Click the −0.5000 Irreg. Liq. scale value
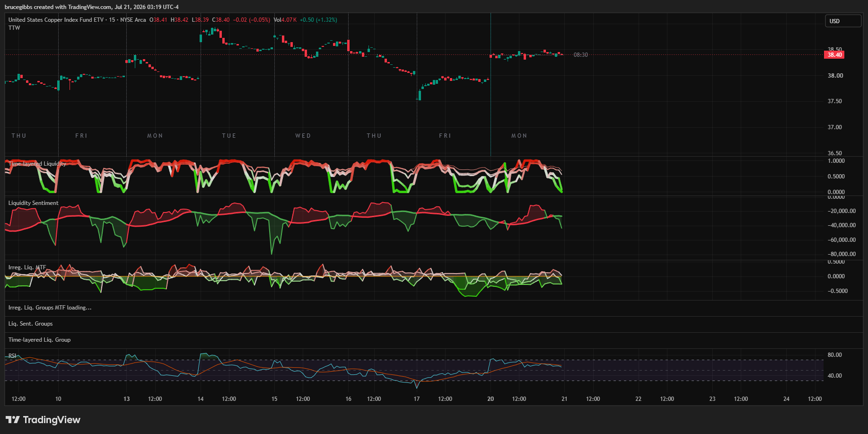The width and height of the screenshot is (868, 434). 838,291
